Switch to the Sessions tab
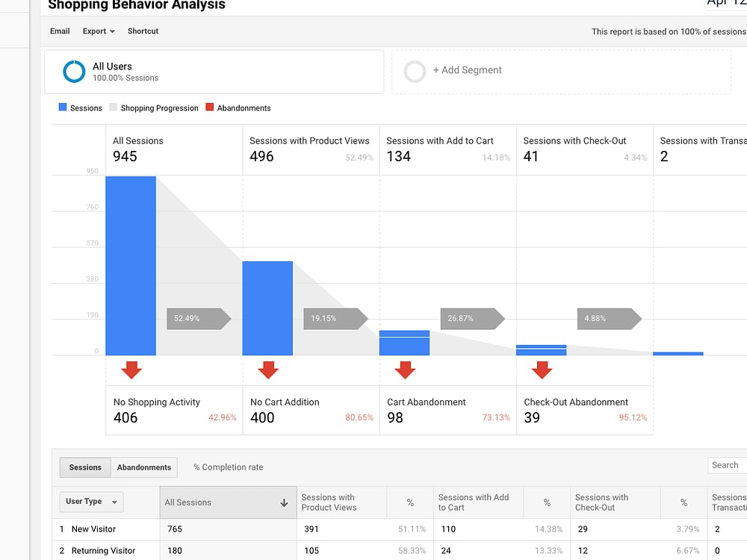 tap(85, 467)
